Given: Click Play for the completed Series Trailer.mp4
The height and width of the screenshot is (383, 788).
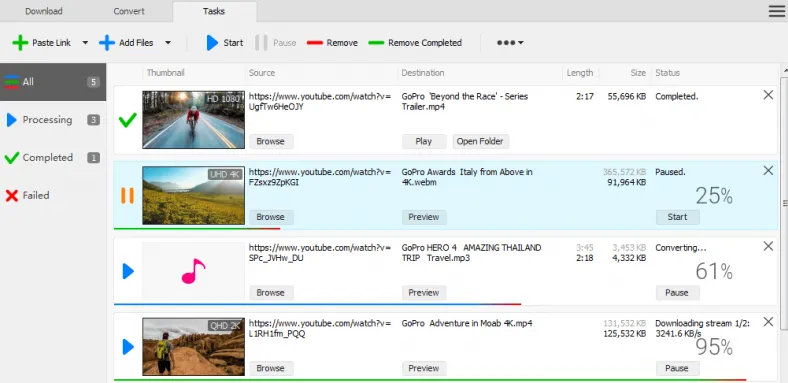Looking at the screenshot, I should pos(424,141).
